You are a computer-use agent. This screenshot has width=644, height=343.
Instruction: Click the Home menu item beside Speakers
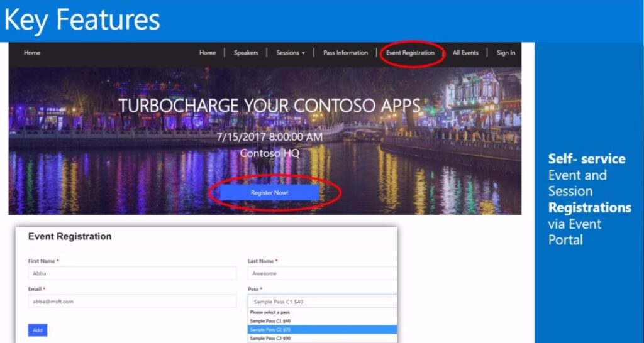(x=208, y=53)
